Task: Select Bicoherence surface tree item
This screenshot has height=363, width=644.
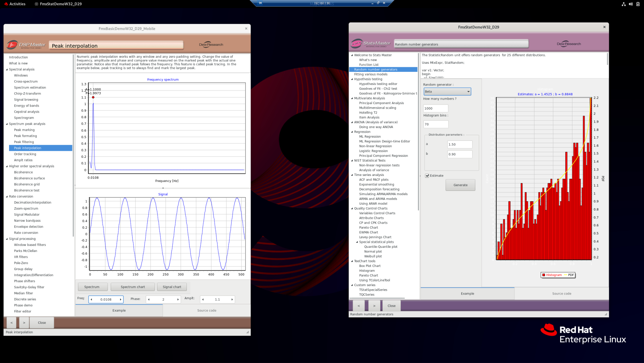Action: (x=30, y=178)
